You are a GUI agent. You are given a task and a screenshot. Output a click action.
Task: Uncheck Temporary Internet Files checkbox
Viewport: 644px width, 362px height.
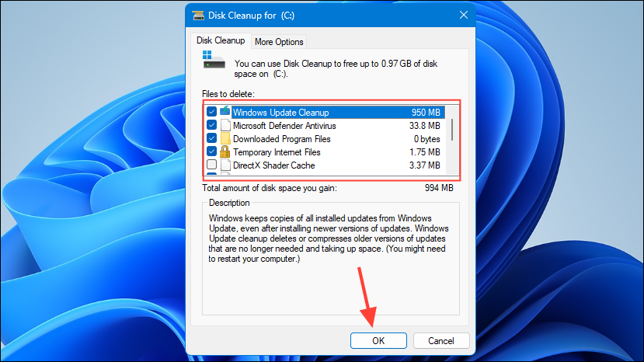click(211, 151)
